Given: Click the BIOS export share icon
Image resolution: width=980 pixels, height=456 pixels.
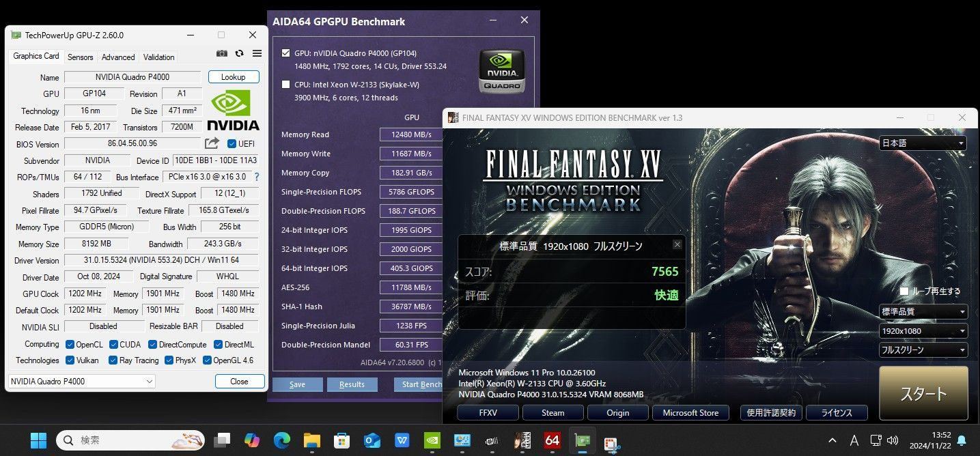Looking at the screenshot, I should tap(212, 143).
